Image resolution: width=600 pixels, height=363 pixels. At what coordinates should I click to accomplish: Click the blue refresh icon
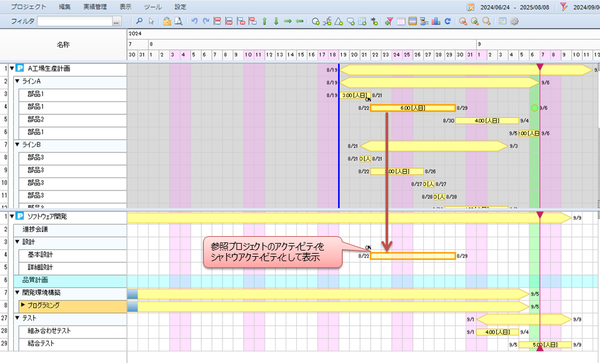coord(447,21)
